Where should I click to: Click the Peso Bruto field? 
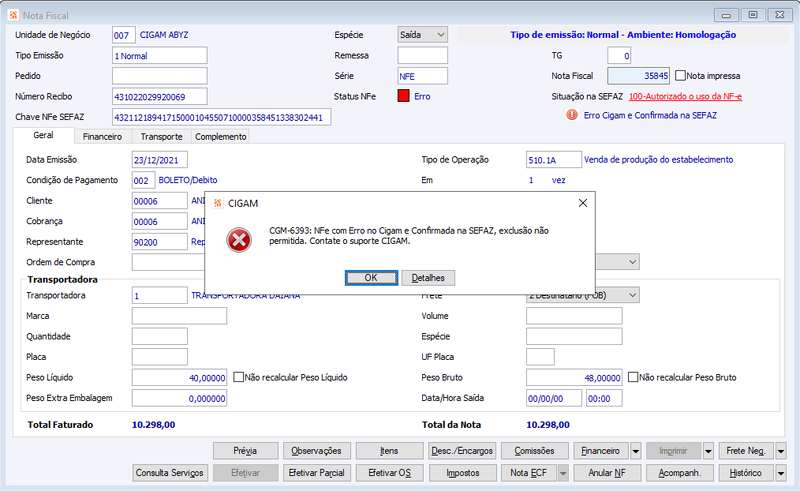point(574,378)
